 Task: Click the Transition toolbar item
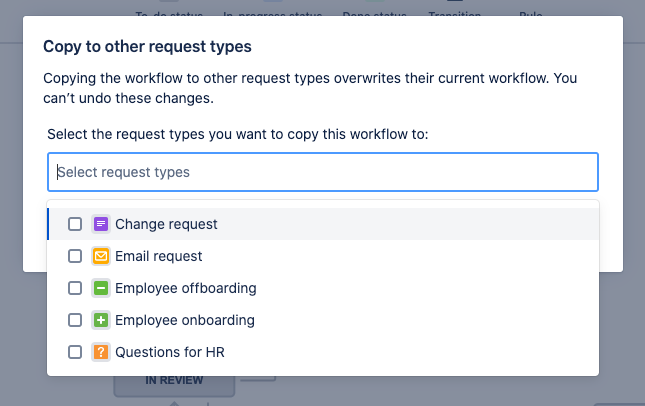click(x=455, y=12)
